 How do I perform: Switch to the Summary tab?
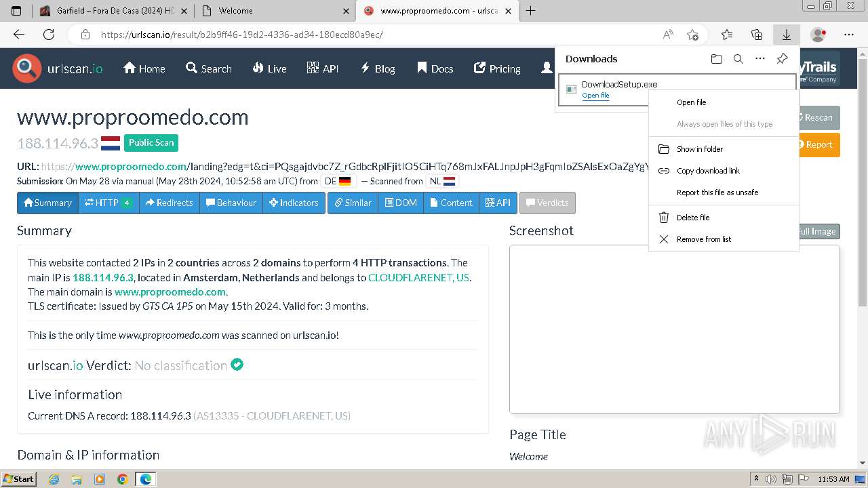(x=47, y=203)
